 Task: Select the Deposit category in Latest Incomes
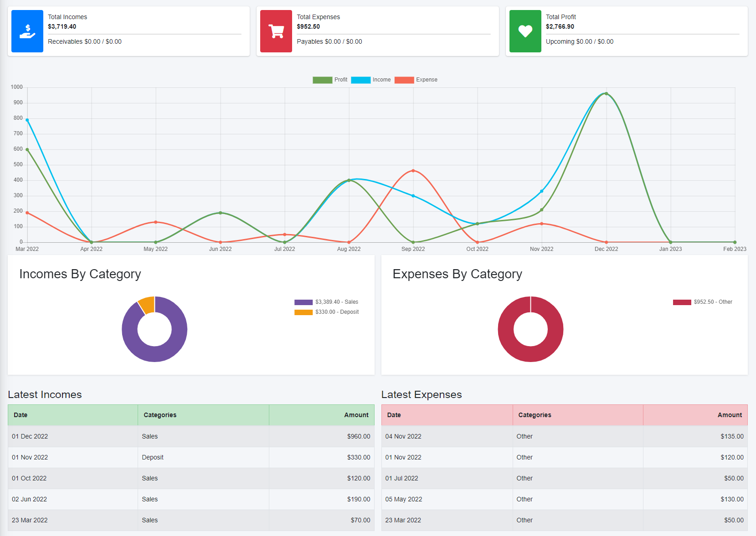pos(153,457)
